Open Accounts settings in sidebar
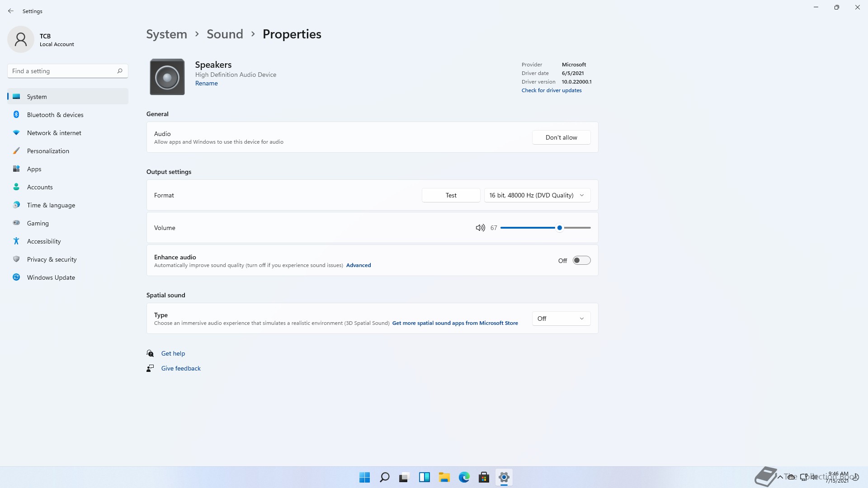Image resolution: width=868 pixels, height=488 pixels. (68, 187)
